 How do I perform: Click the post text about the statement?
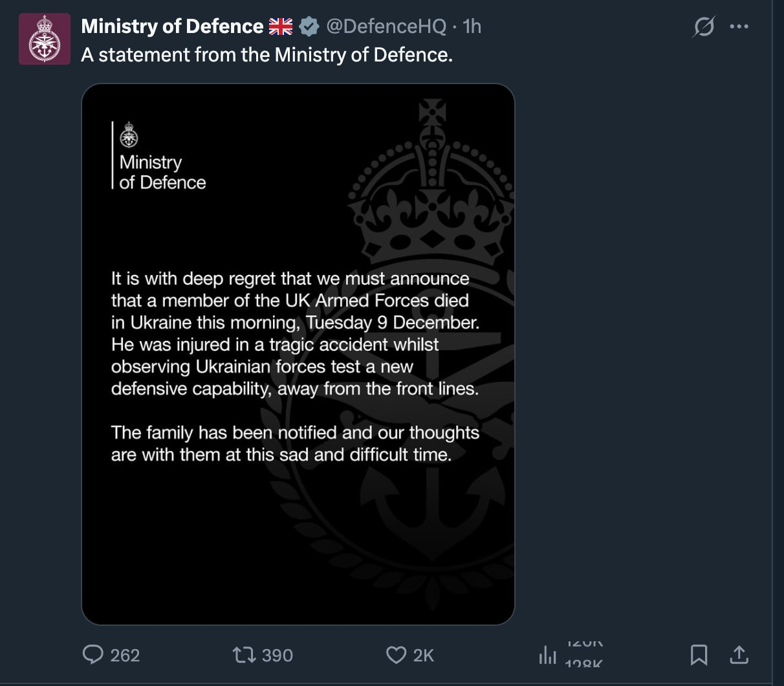click(267, 55)
